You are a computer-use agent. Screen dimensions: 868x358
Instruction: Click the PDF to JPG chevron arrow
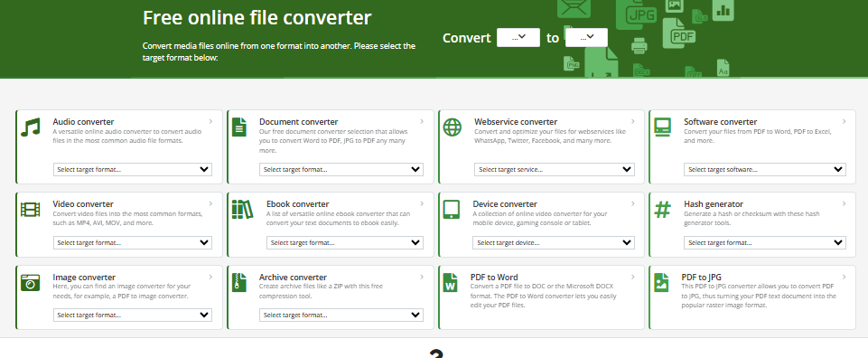[x=845, y=278]
